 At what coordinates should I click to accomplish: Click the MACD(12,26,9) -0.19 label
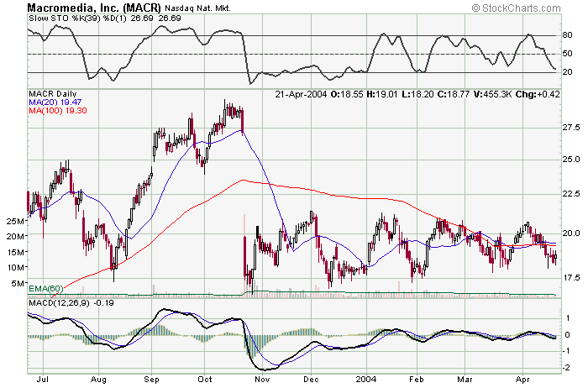click(x=71, y=302)
